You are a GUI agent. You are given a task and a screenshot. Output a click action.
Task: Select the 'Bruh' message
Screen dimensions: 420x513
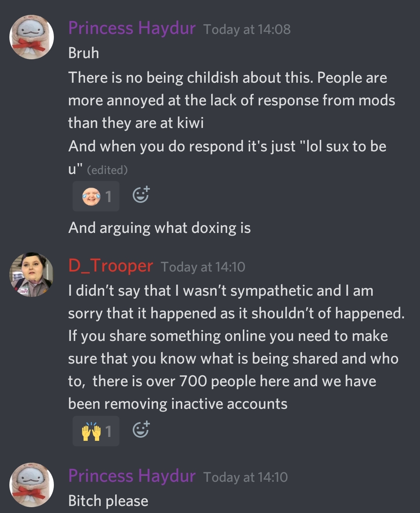[x=84, y=53]
